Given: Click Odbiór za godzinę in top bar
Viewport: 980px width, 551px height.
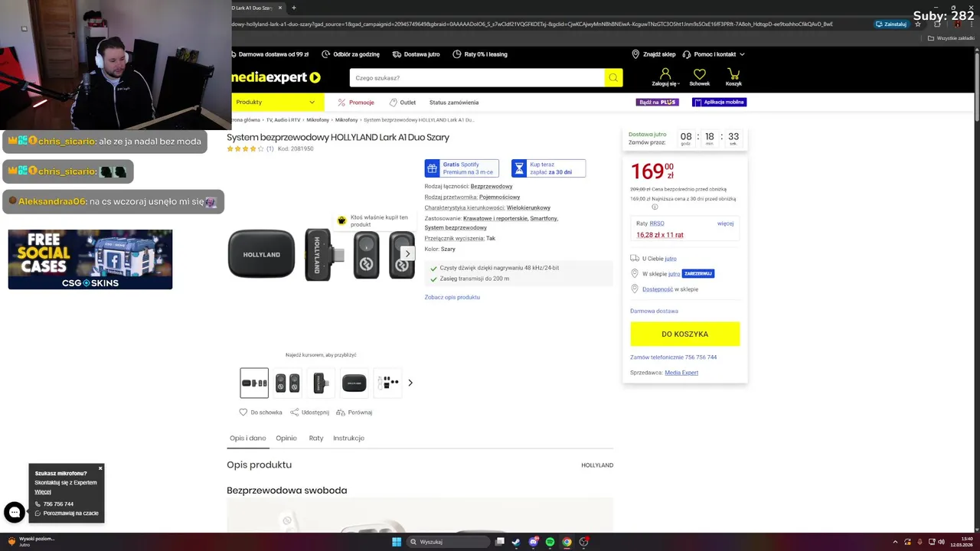Looking at the screenshot, I should click(351, 54).
